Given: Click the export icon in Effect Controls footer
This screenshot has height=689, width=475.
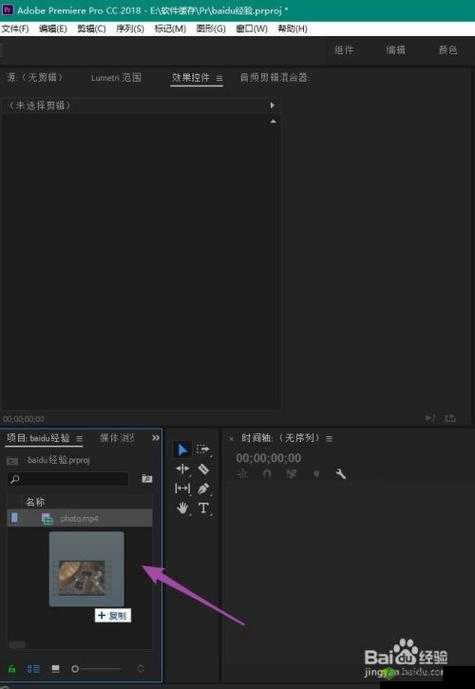Looking at the screenshot, I should [450, 418].
